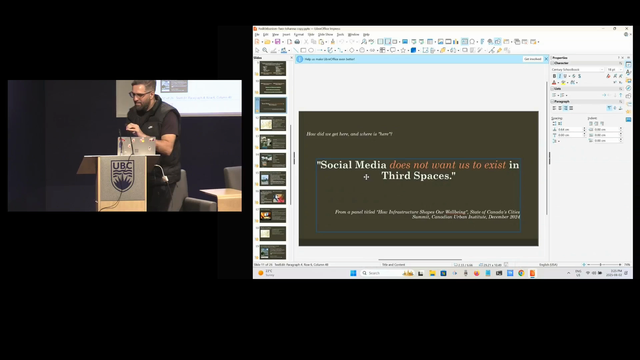Set paragraph alignment to right
640x360 pixels.
click(565, 108)
